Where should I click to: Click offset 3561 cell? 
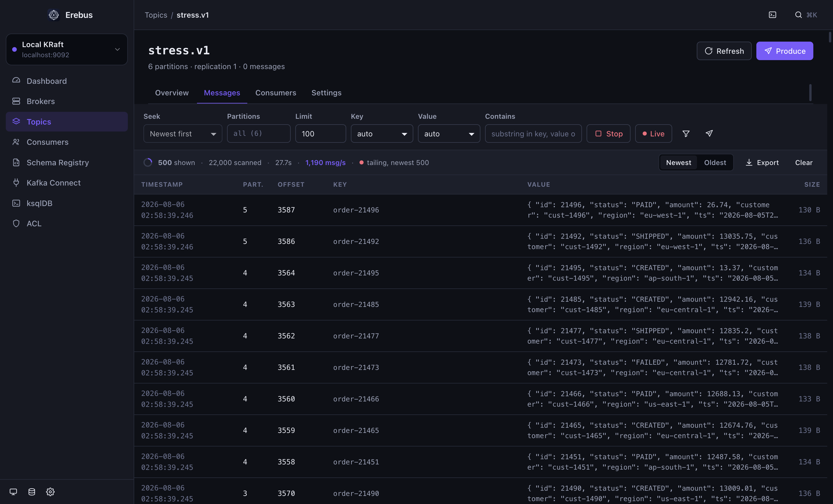[286, 367]
